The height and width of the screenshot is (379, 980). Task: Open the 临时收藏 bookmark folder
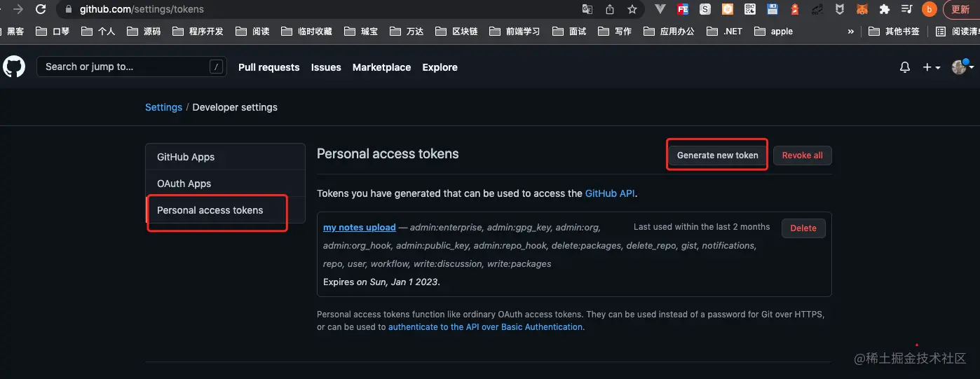coord(306,32)
